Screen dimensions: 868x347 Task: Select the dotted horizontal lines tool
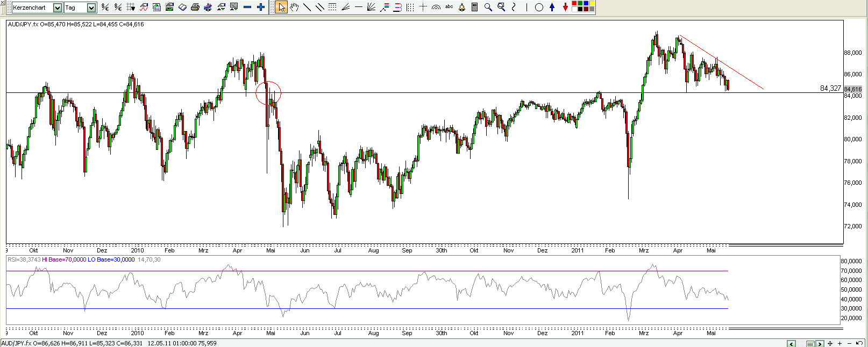[x=332, y=7]
